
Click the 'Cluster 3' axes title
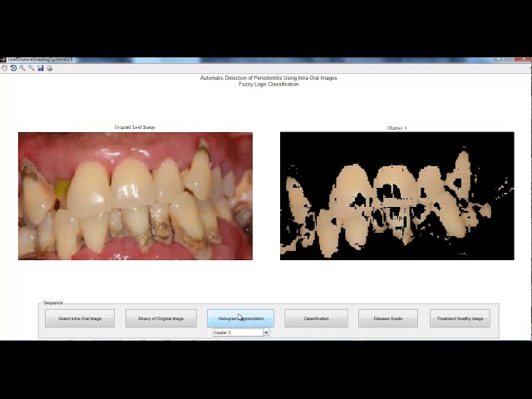pos(397,128)
